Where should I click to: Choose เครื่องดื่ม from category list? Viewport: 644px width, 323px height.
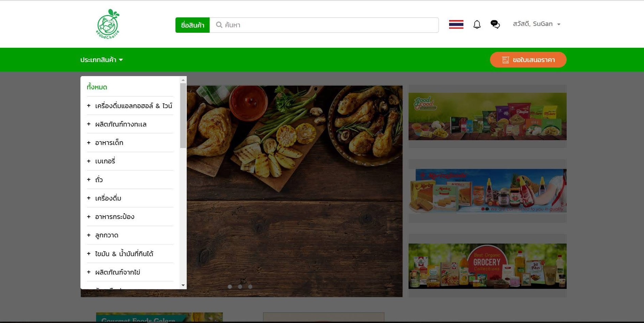108,198
